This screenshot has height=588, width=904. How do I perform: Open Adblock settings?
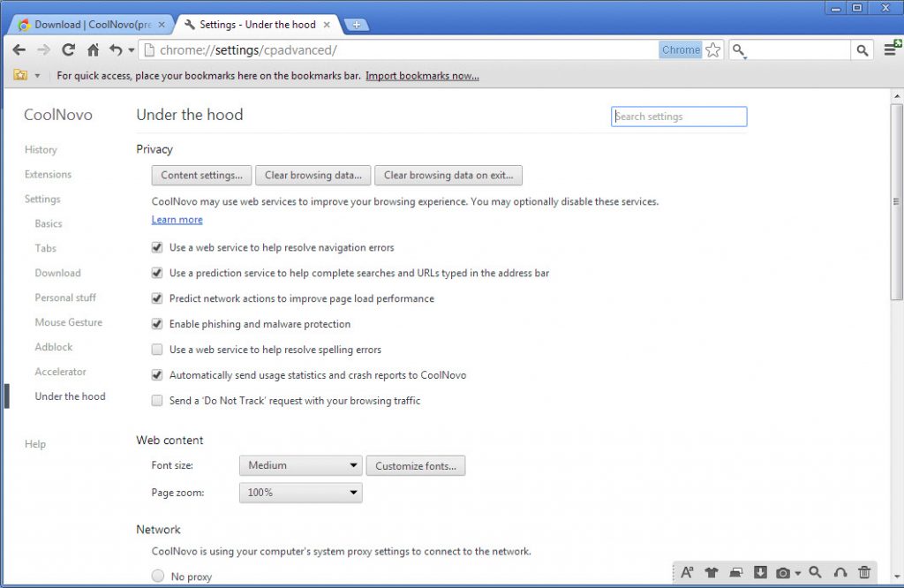tap(54, 347)
